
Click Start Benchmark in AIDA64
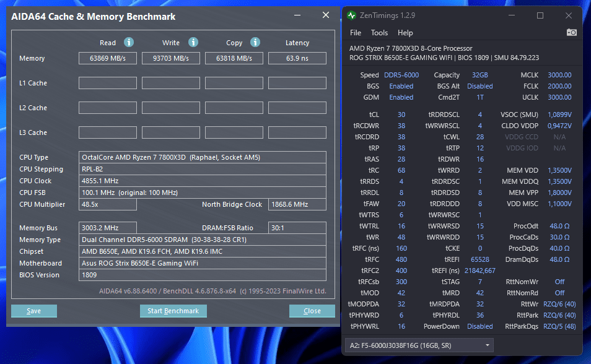[173, 311]
